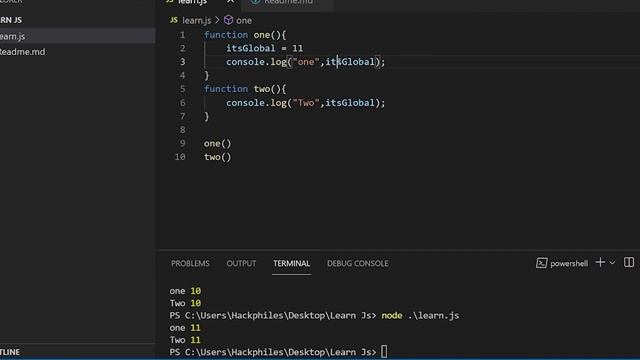
Task: Select the TERMINAL panel tab
Action: 291,264
